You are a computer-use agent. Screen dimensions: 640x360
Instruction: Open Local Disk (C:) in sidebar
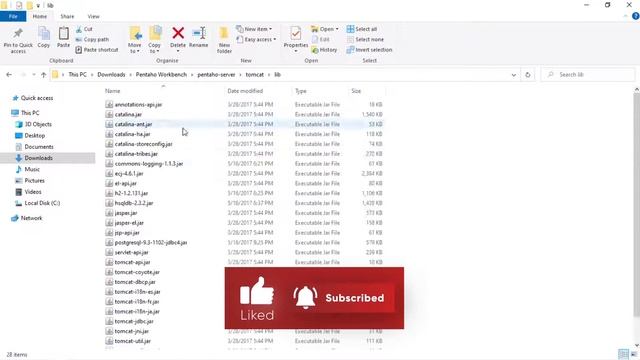[38, 203]
